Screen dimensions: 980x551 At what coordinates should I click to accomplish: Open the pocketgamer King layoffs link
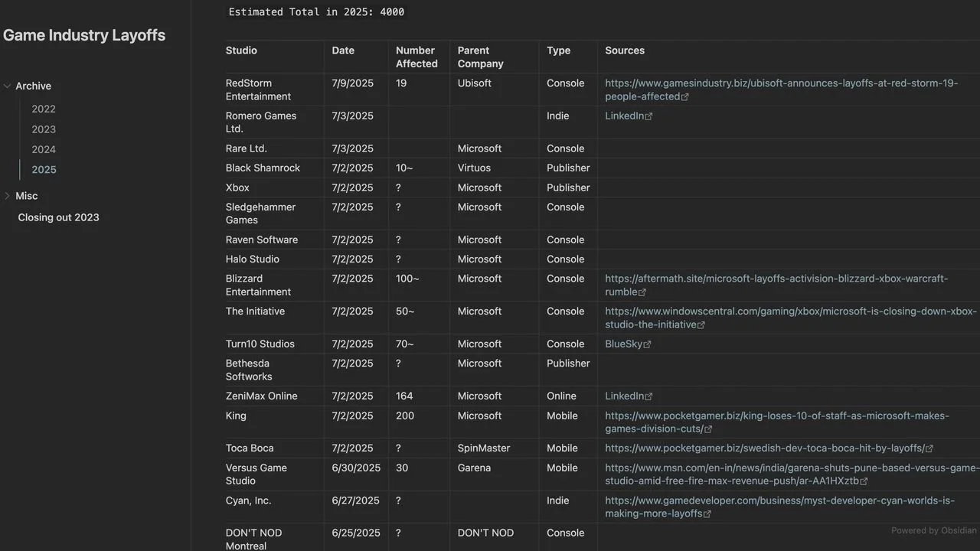pos(777,422)
